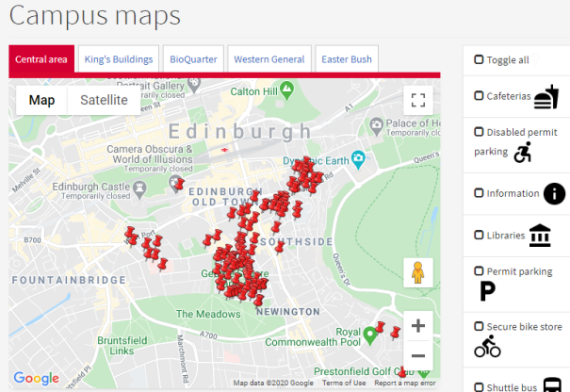Click the Cafeterias burger and drink icon
570x392 pixels.
point(546,97)
